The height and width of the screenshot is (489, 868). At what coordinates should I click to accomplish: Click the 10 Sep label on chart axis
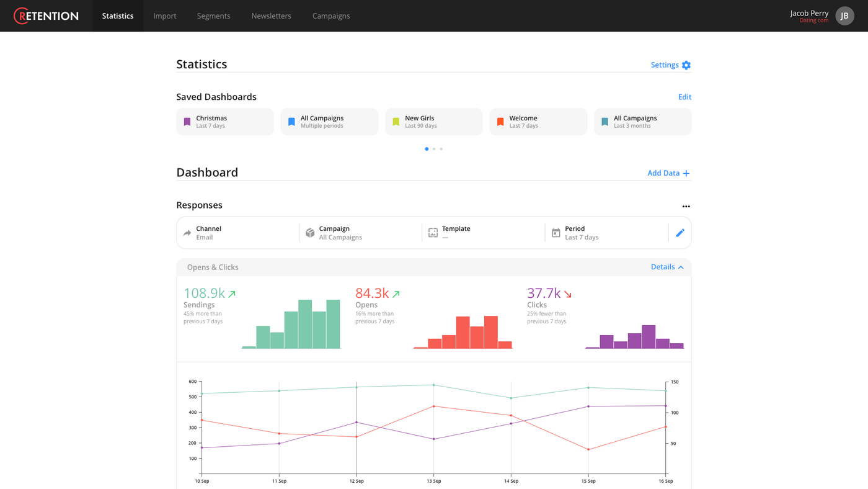click(202, 481)
